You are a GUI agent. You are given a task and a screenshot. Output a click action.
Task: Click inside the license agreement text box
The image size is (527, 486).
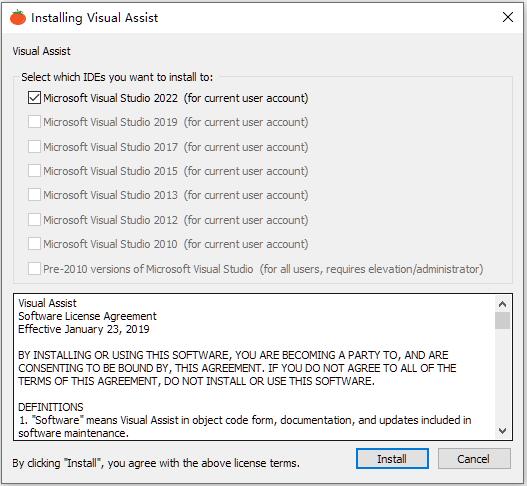tap(256, 367)
